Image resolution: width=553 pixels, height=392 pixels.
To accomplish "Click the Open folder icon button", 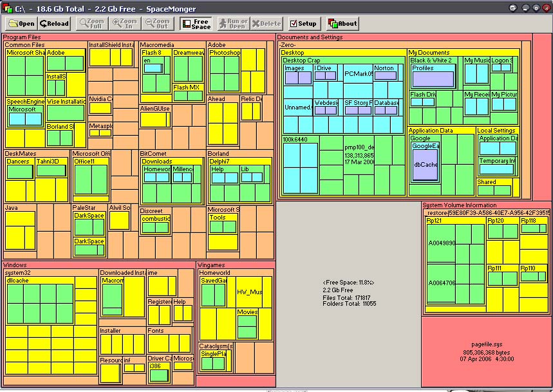I will [22, 24].
